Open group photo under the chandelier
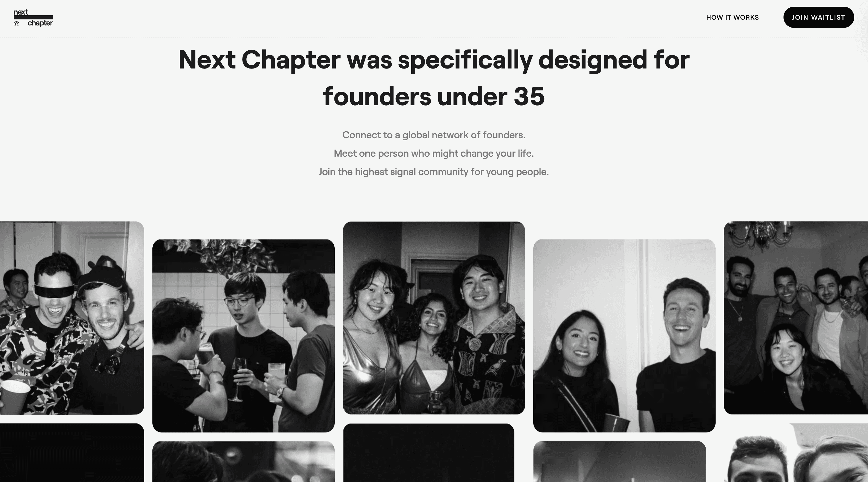The height and width of the screenshot is (482, 868). (795, 318)
